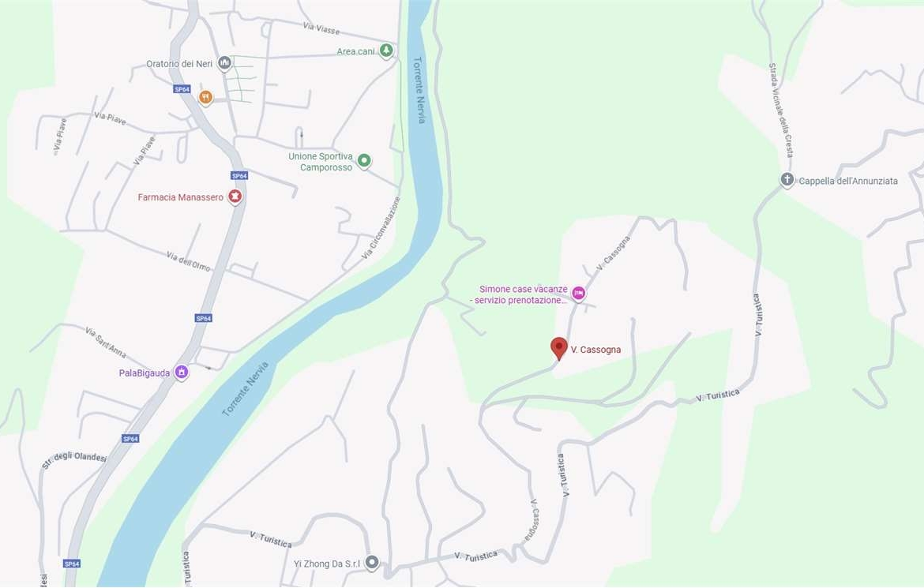Select the Via Circonvallazione street label
The width and height of the screenshot is (924, 588).
381,228
